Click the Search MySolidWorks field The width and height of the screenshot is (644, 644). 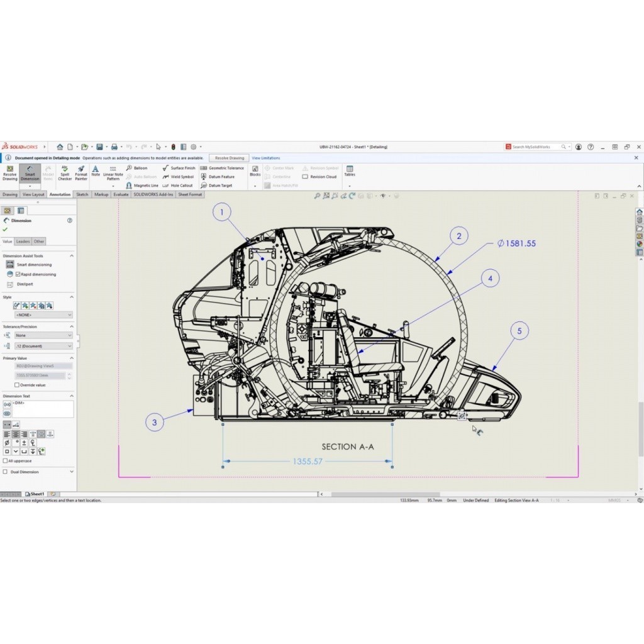535,147
